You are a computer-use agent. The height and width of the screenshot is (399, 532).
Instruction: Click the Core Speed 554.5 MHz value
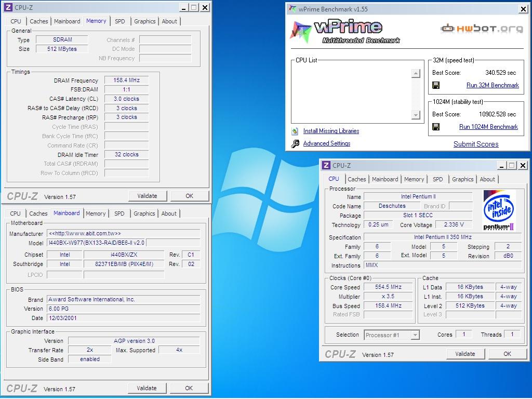389,287
